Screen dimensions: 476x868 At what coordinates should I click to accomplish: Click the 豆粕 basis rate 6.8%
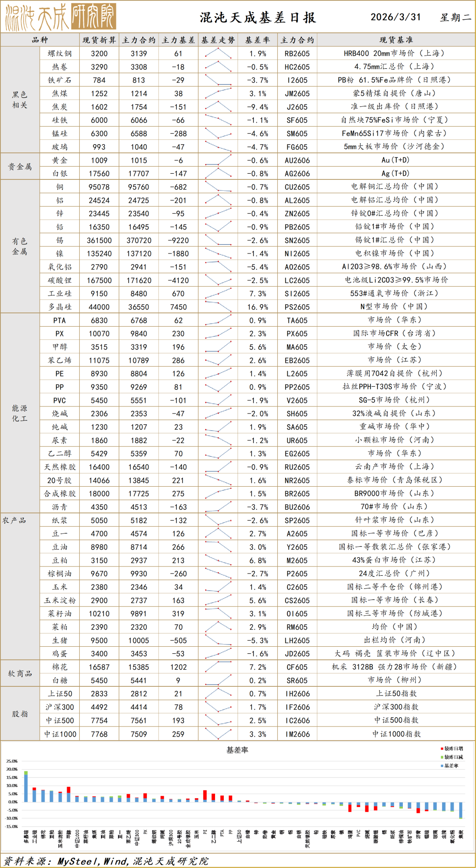(x=258, y=560)
